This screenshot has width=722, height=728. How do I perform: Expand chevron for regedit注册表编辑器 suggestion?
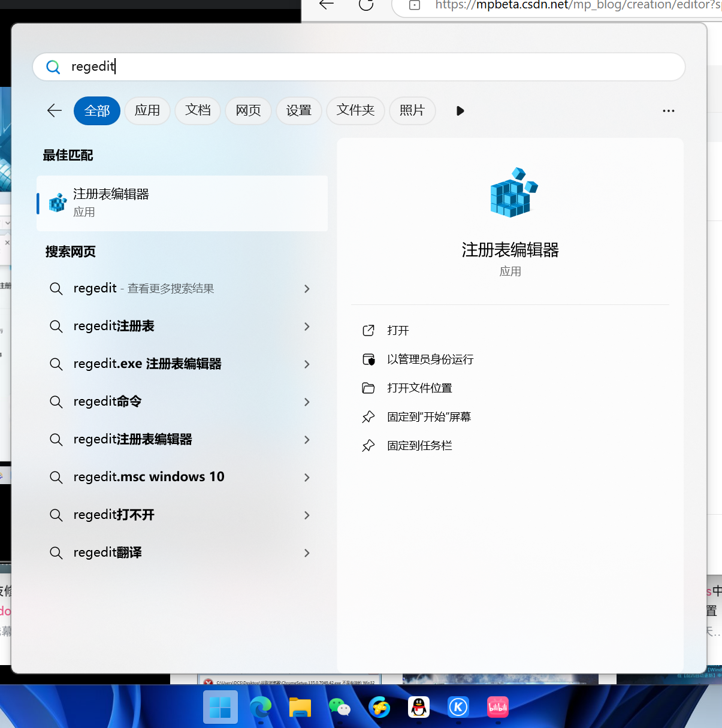point(307,440)
